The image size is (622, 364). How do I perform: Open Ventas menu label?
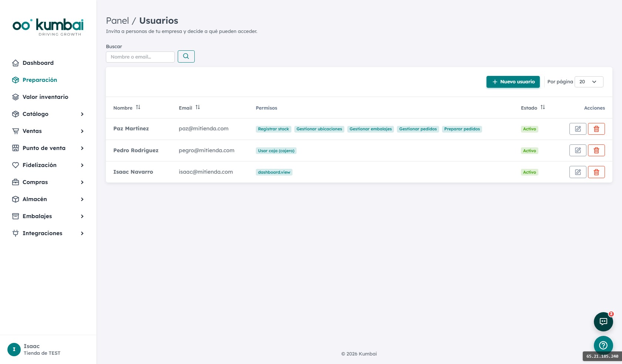(x=32, y=131)
